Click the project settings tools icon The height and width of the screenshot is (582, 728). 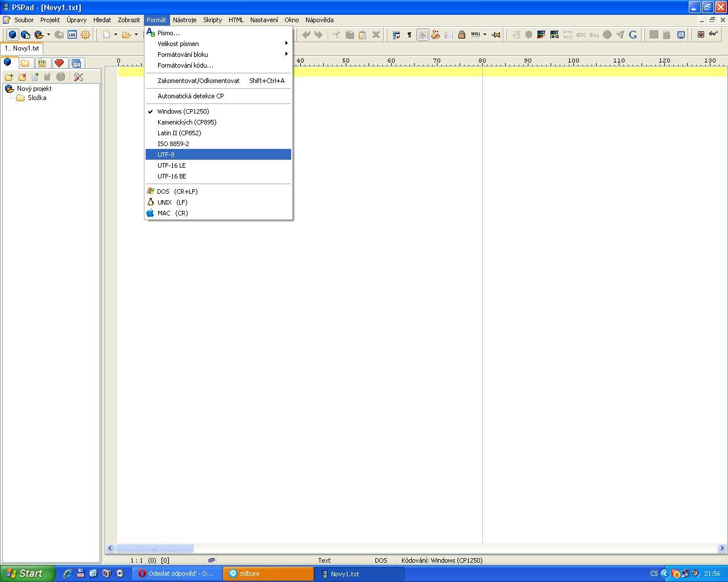tap(78, 77)
